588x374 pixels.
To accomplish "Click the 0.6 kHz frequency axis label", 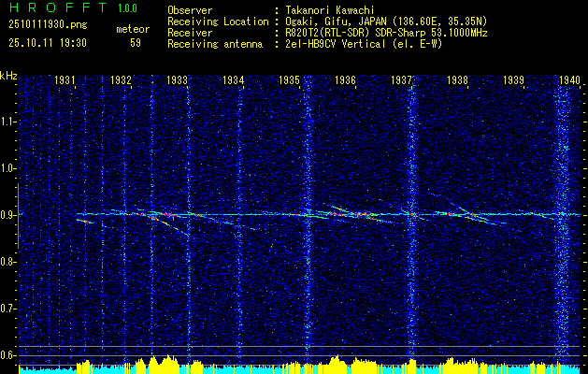I will 7,355.
